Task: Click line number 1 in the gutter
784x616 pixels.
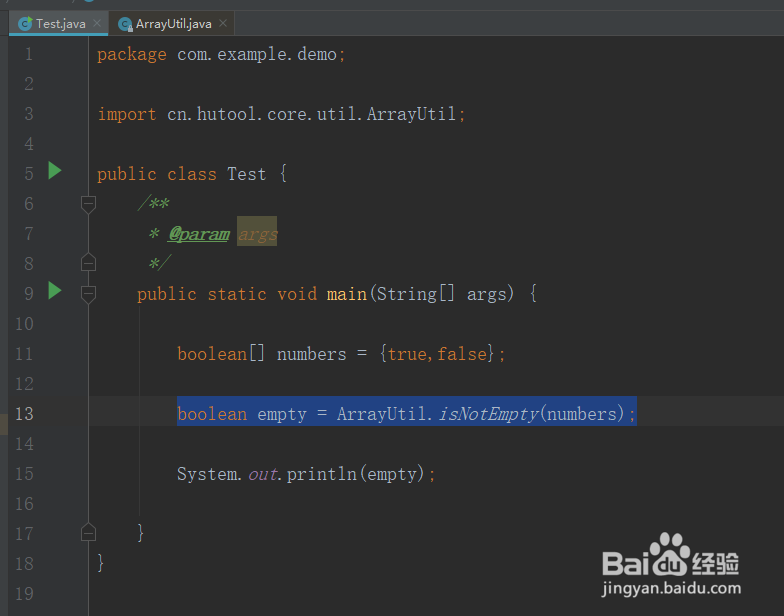Action: click(28, 54)
